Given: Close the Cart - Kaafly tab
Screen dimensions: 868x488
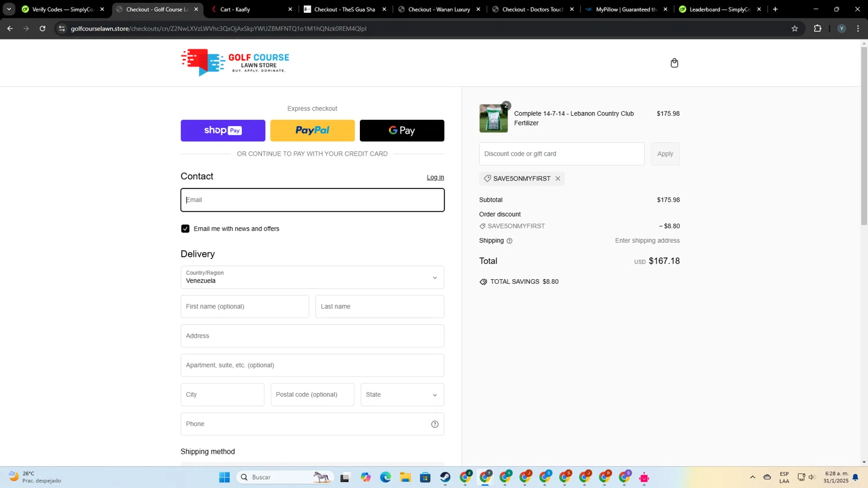Looking at the screenshot, I should click(x=290, y=9).
